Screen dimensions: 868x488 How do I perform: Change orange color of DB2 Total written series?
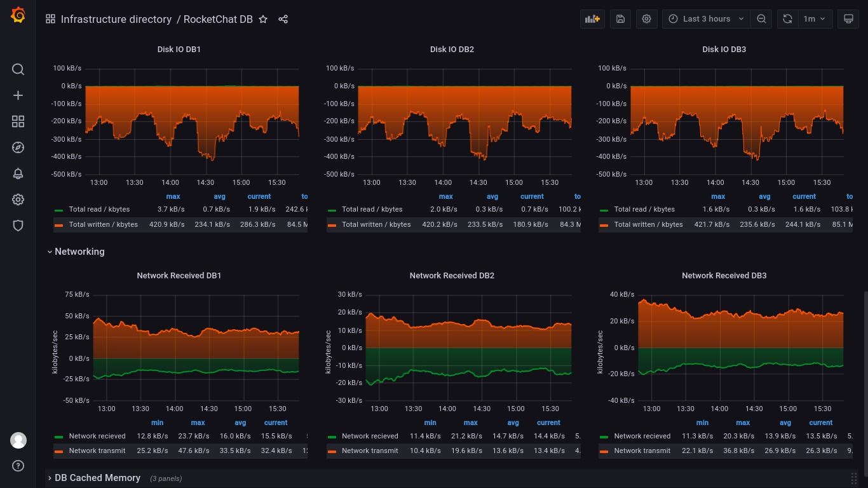332,225
